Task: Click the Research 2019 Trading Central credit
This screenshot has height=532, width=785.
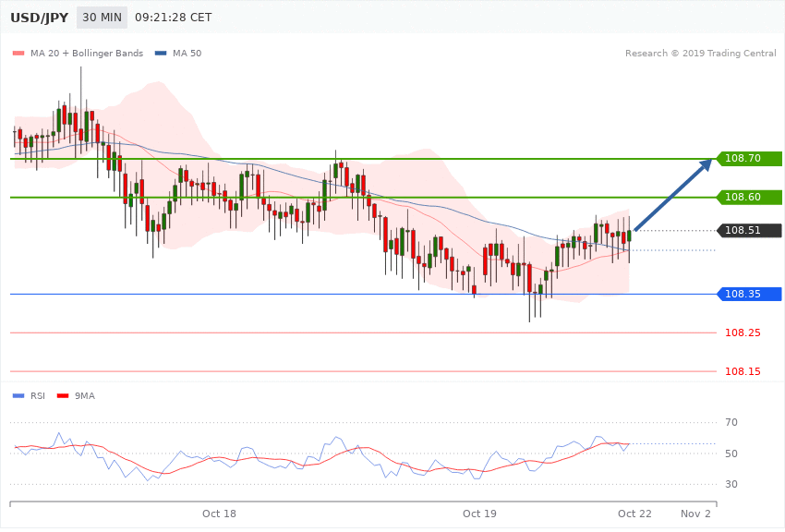Action: (x=700, y=53)
